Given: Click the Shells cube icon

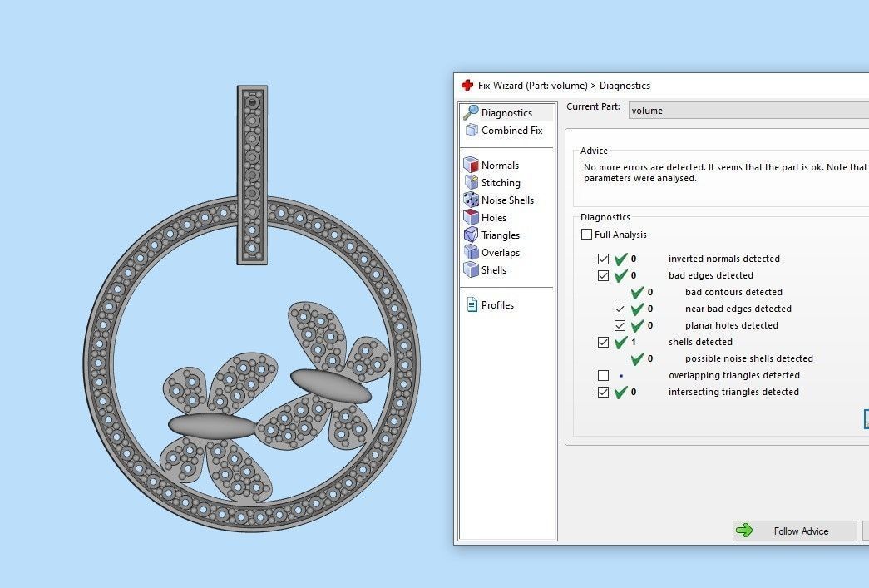Looking at the screenshot, I should click(x=471, y=270).
